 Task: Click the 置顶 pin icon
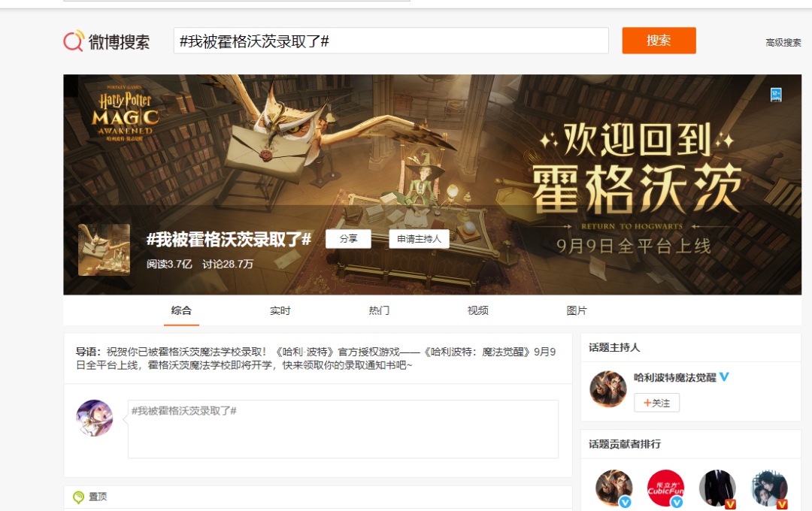(78, 497)
